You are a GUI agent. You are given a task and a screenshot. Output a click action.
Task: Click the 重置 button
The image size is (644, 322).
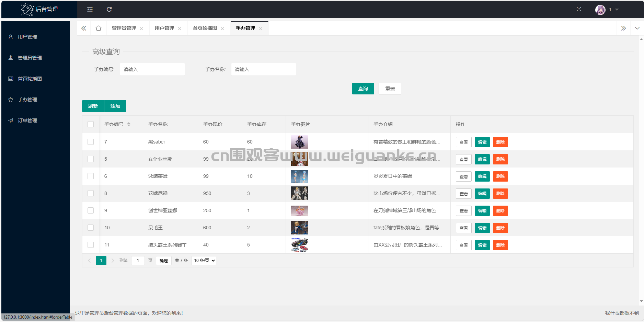click(x=390, y=89)
